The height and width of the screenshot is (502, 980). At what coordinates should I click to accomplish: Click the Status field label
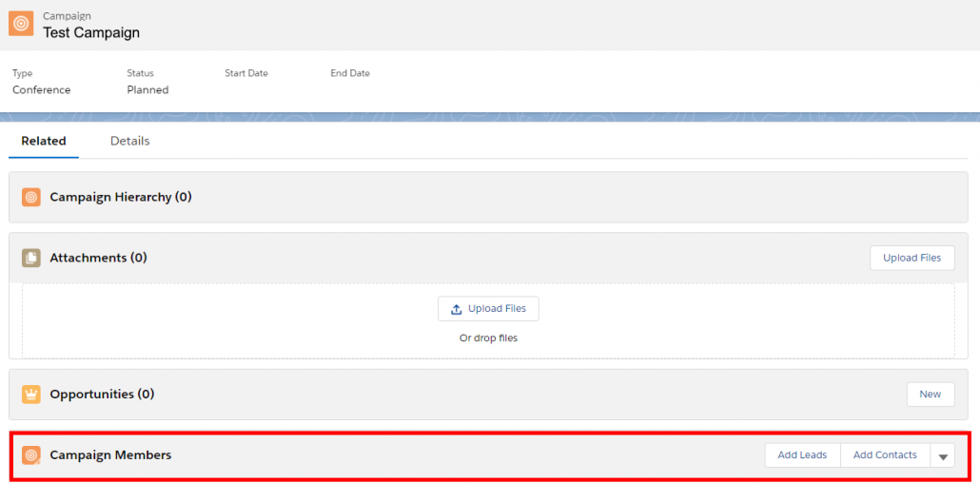pos(140,73)
